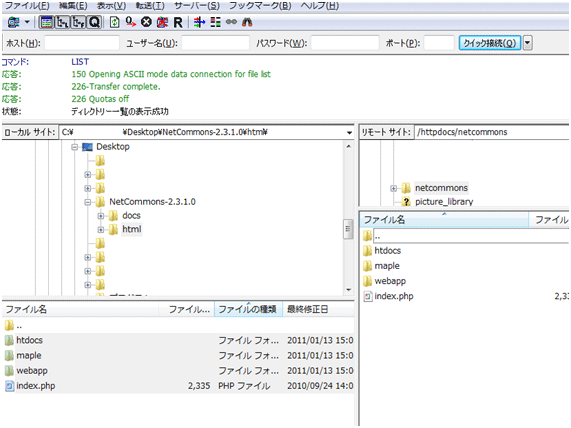Sort local list by ファイル名 column

80,310
